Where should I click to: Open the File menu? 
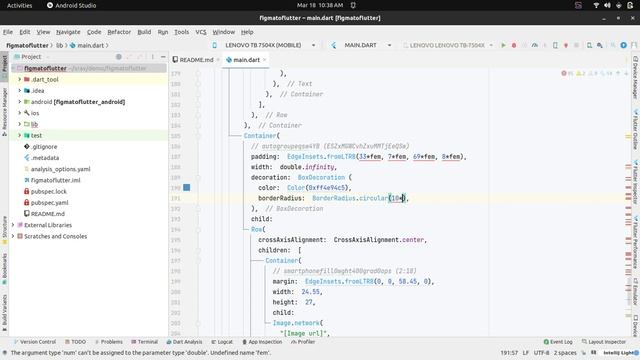click(x=8, y=32)
